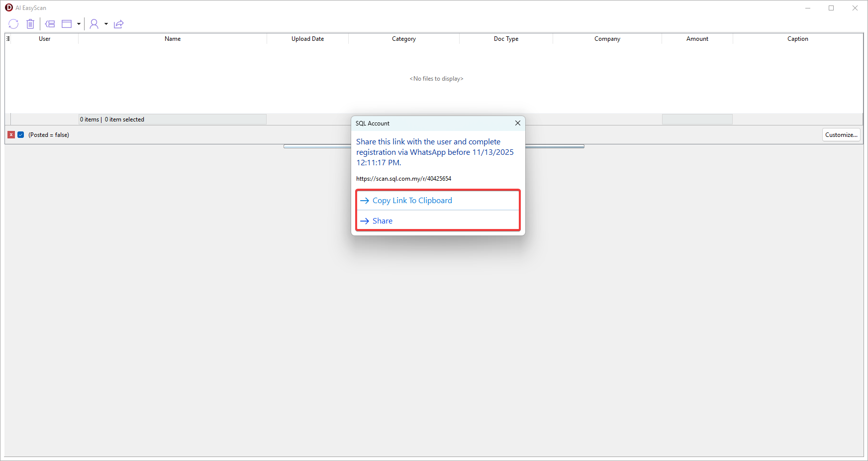The image size is (868, 461).
Task: Click the Category column header
Action: [403, 39]
